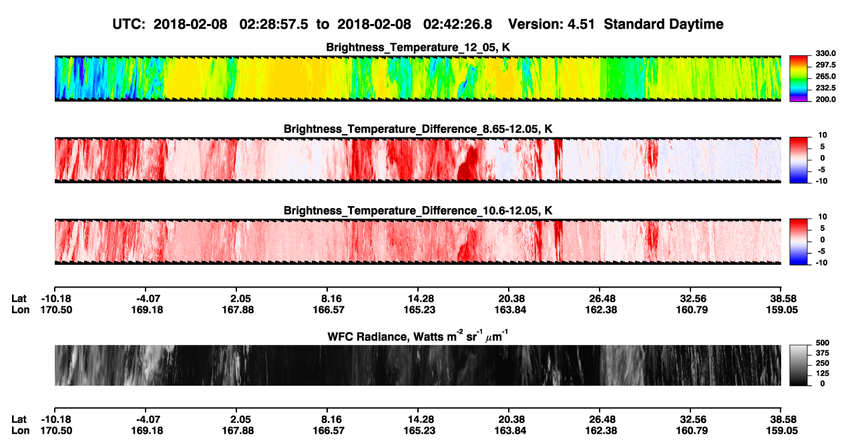868x445 pixels.
Task: Click the 375 tick label on the grayscale colorbar
Action: click(x=821, y=353)
